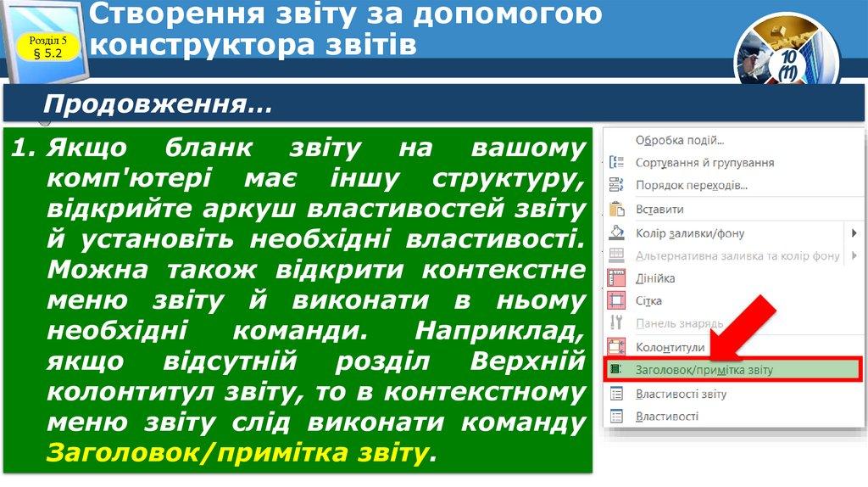The width and height of the screenshot is (868, 487).
Task: Click the Альтернативна заливка table icon
Action: pyautogui.click(x=617, y=255)
